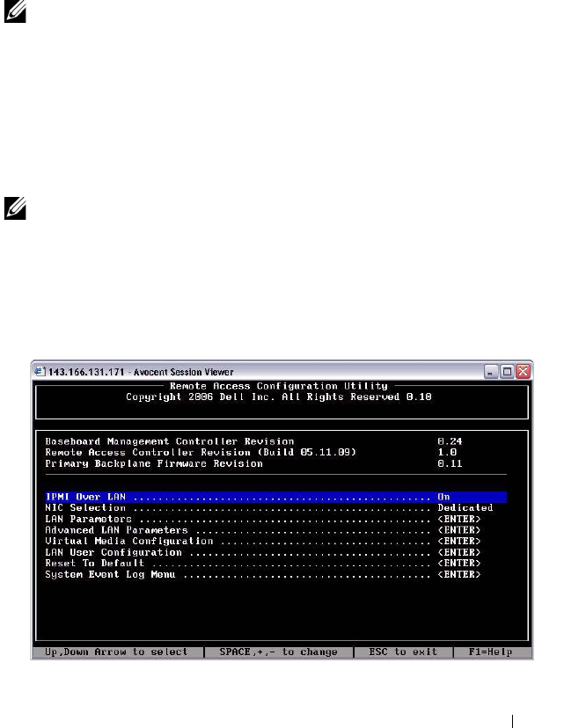Click the 'Remote Access Configuration Utility' heading
This screenshot has width=564, height=728.
point(279,386)
